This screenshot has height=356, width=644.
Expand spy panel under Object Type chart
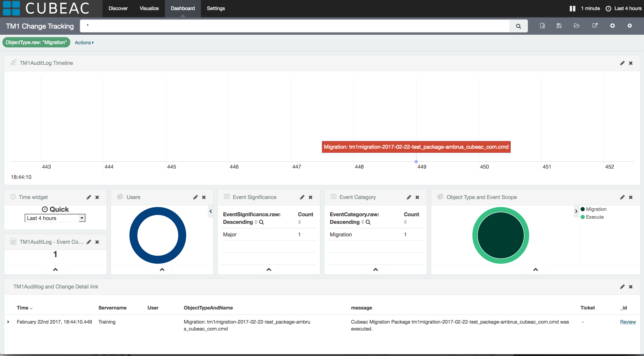click(x=535, y=269)
